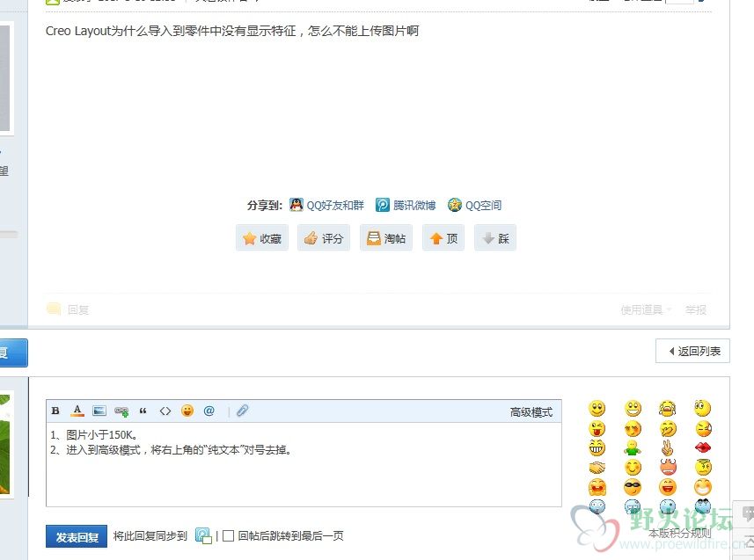Insert the big toothy grin emoji
Image resolution: width=754 pixels, height=560 pixels.
pos(633,409)
